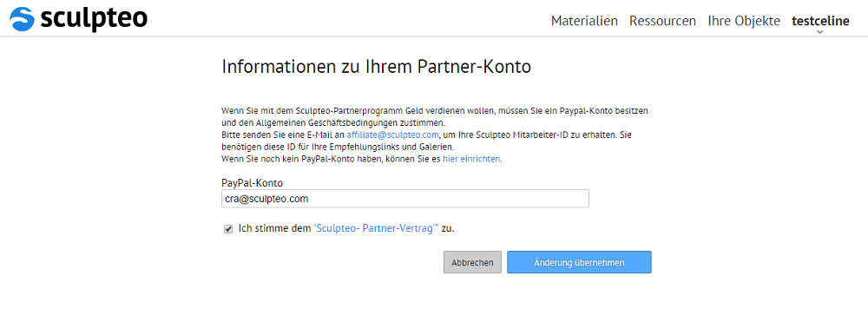This screenshot has width=868, height=335.
Task: Go to Ihre Objekte
Action: (744, 21)
